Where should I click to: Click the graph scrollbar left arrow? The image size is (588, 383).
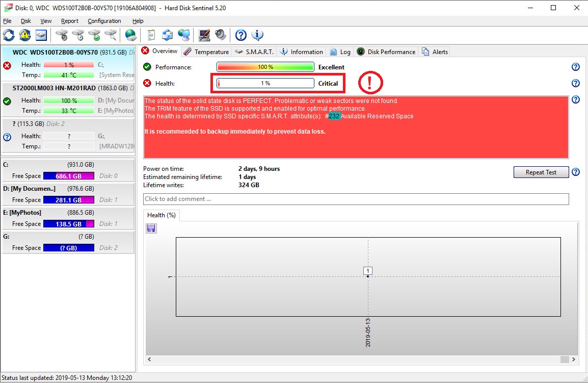[149, 360]
